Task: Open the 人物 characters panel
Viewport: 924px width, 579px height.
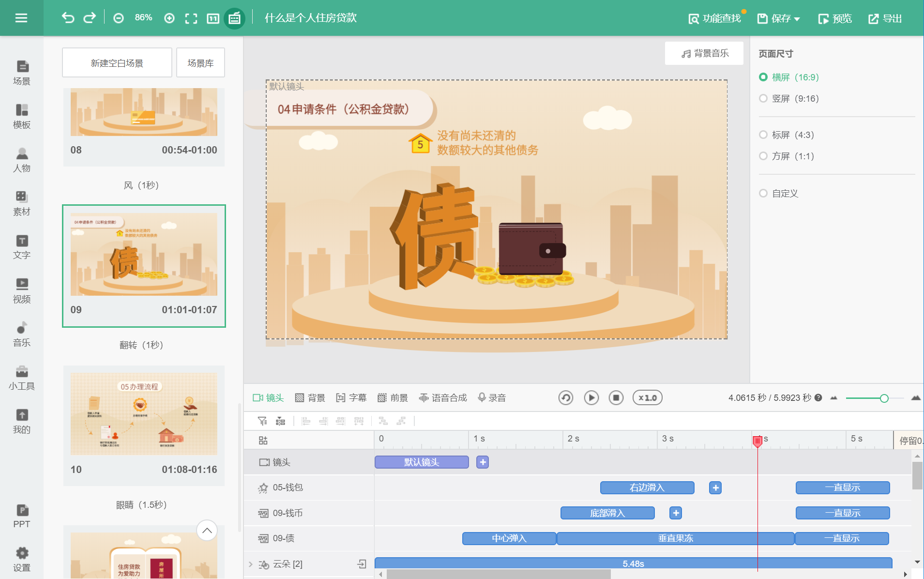Action: point(22,160)
